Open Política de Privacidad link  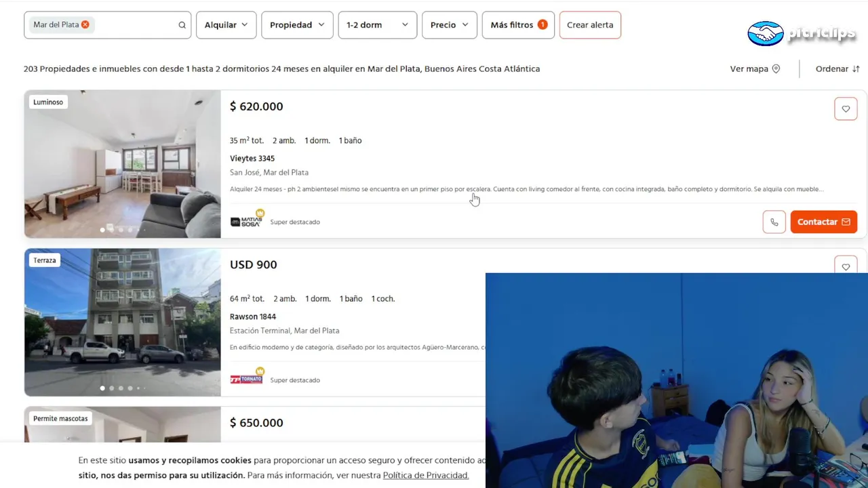[x=426, y=475]
